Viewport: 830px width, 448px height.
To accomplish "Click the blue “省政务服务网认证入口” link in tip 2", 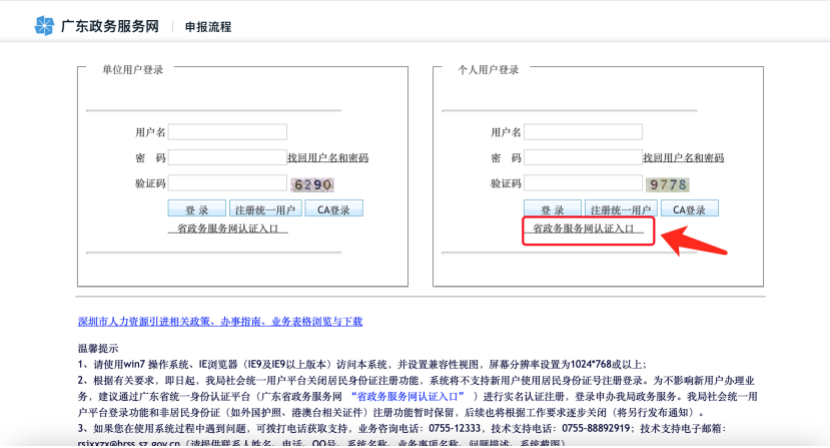I will tap(408, 397).
